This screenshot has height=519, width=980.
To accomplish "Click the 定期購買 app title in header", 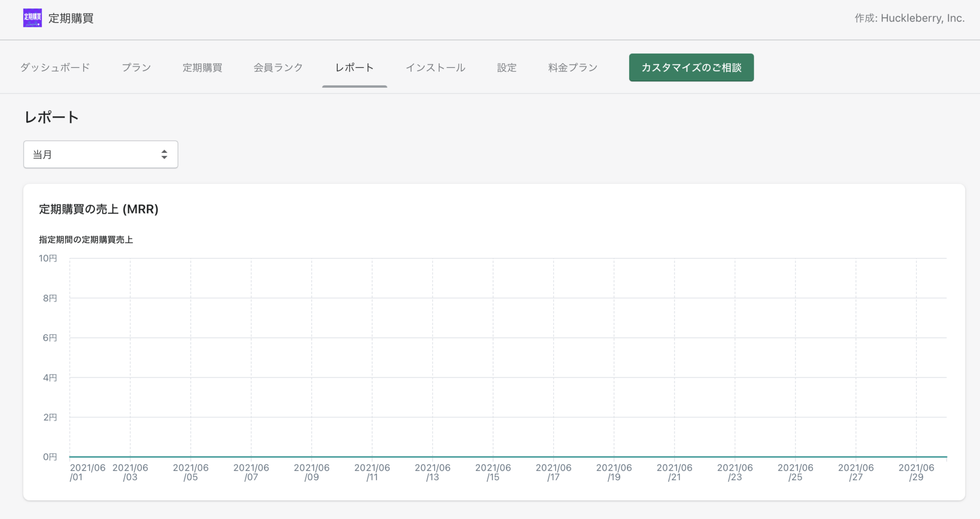I will click(x=71, y=18).
